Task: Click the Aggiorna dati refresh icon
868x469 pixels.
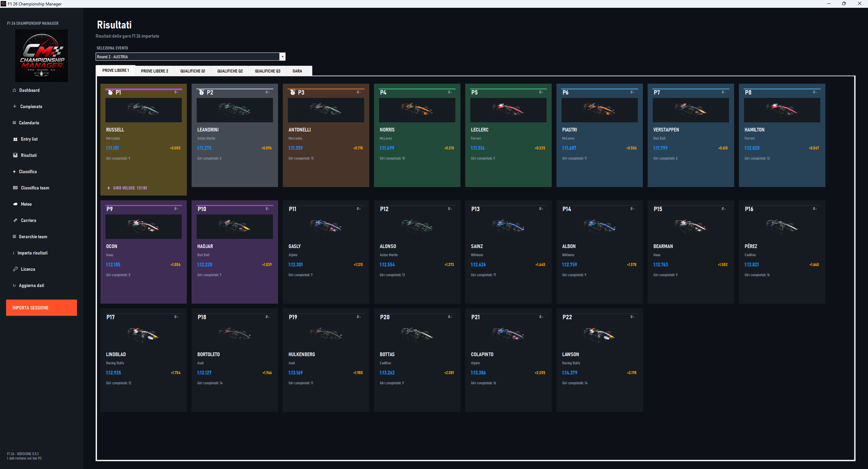Action: pyautogui.click(x=14, y=285)
